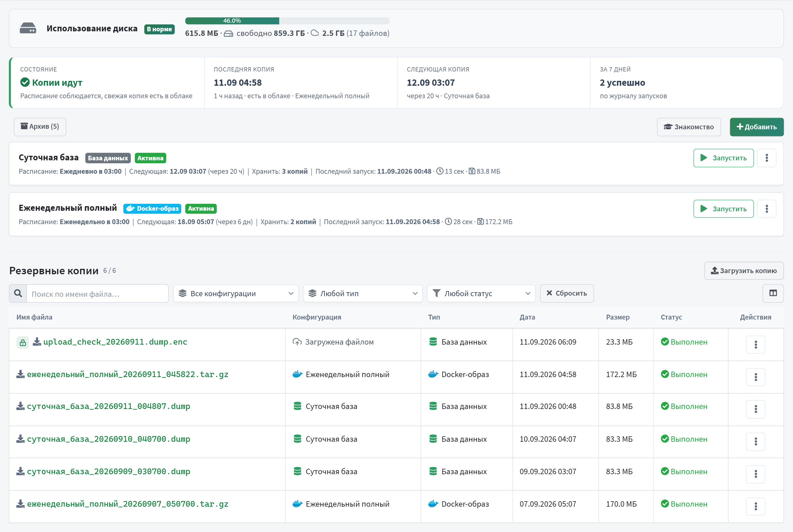Open the Архив (5) list

click(x=40, y=126)
